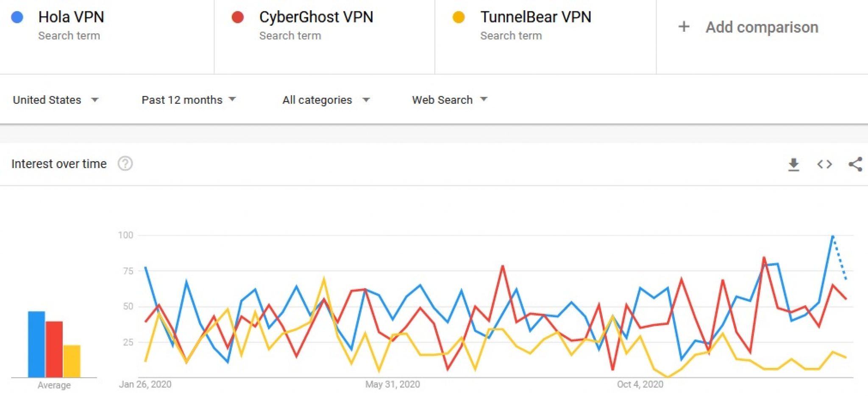The height and width of the screenshot is (403, 868).
Task: Open the Past 12 months dropdown
Action: [x=189, y=100]
